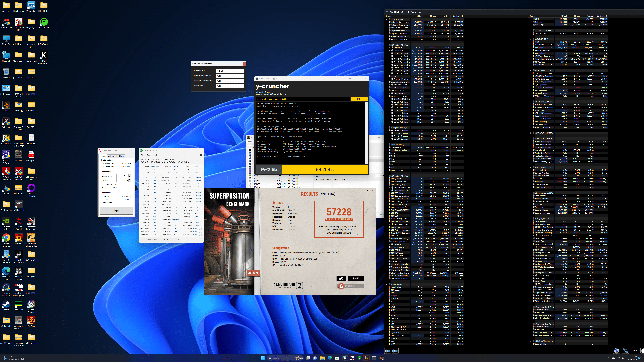Click the RAM Test Start button

[116, 211]
